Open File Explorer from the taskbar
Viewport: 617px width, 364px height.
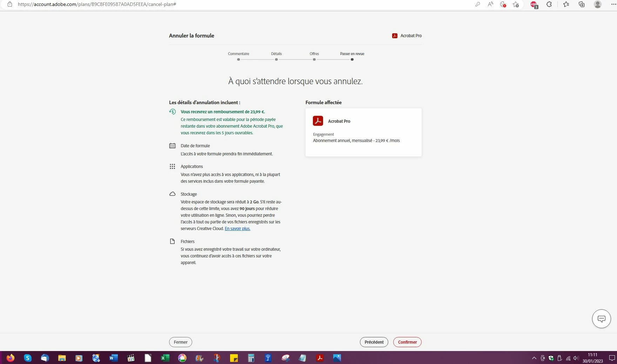coord(62,358)
